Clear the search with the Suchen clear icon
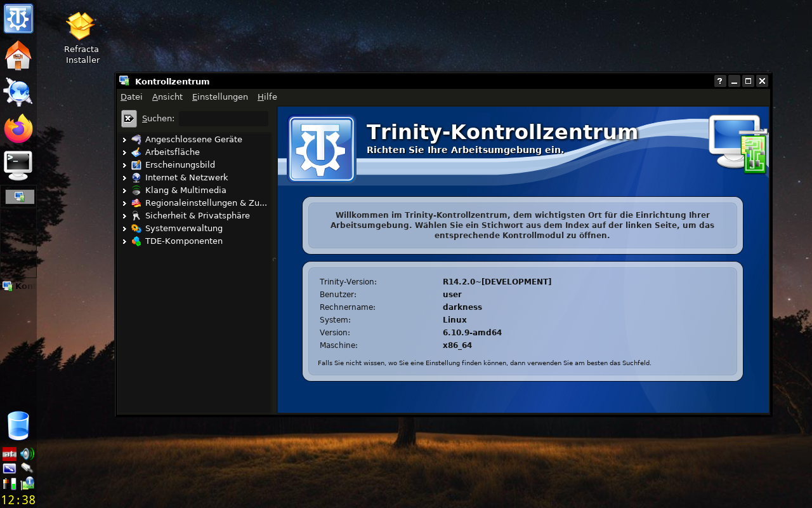Image resolution: width=812 pixels, height=508 pixels. click(x=129, y=119)
